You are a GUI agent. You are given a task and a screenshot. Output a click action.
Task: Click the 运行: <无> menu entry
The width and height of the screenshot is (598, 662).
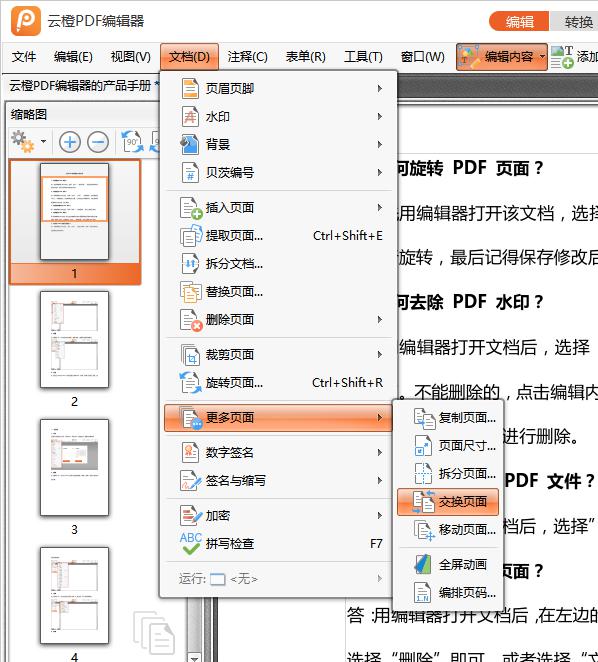click(x=278, y=578)
